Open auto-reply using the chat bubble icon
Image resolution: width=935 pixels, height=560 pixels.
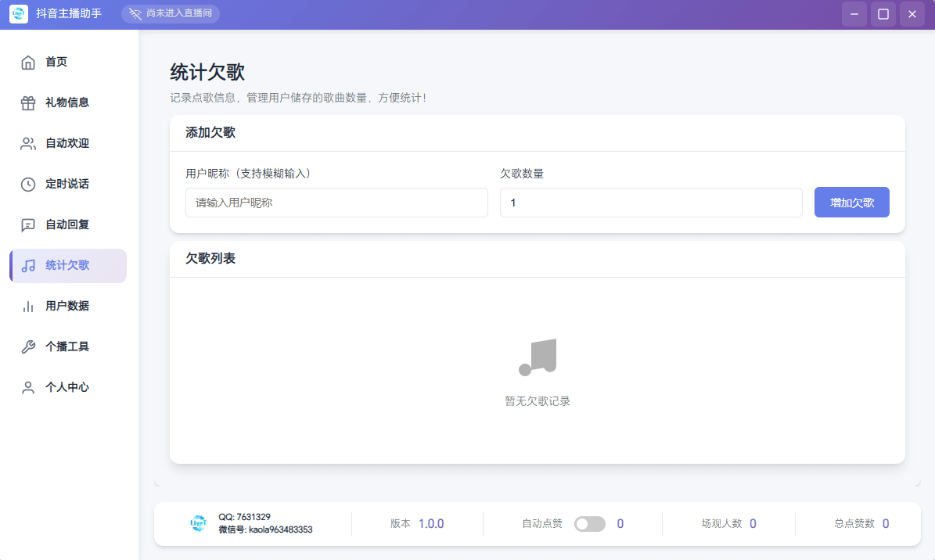(28, 224)
